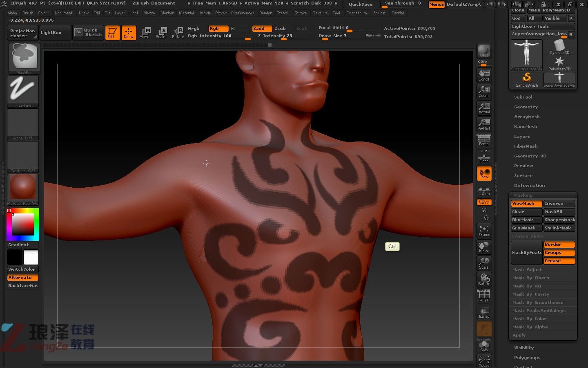The width and height of the screenshot is (588, 368).
Task: Click the right-shelf Rotate navigation icon
Action: 484,280
